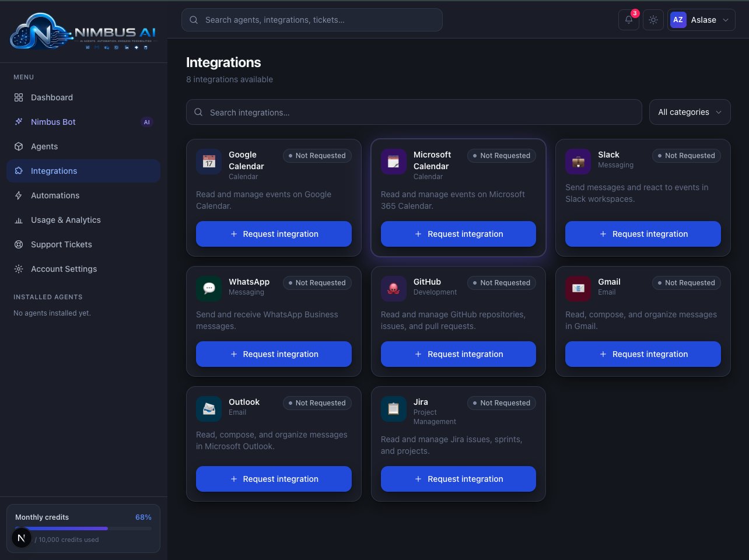Open the All categories dropdown
The height and width of the screenshot is (560, 749).
[689, 112]
